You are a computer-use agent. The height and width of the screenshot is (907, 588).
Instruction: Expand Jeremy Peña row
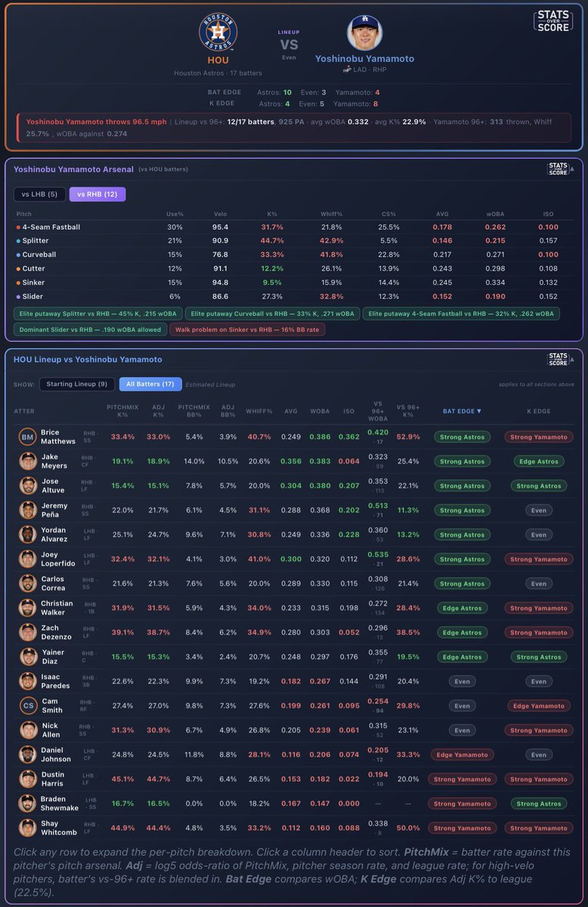(x=294, y=510)
